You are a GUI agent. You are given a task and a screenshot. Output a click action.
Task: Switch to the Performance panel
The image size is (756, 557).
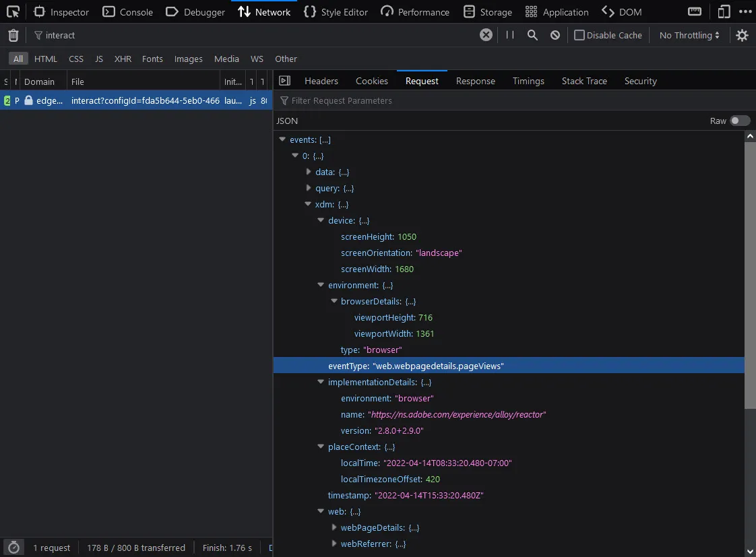point(415,12)
